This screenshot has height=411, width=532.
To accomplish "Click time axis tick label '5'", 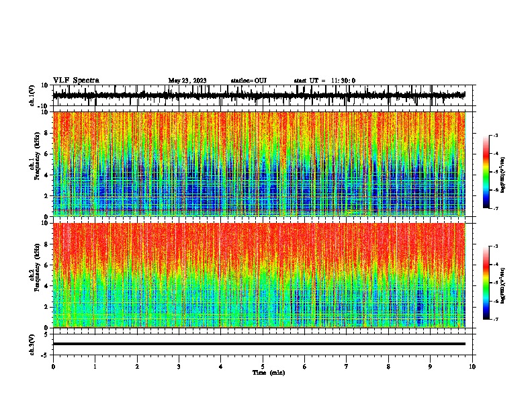I will coord(263,367).
